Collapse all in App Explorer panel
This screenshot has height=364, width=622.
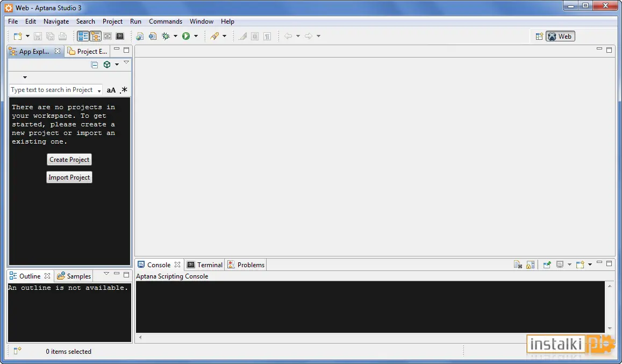point(95,65)
